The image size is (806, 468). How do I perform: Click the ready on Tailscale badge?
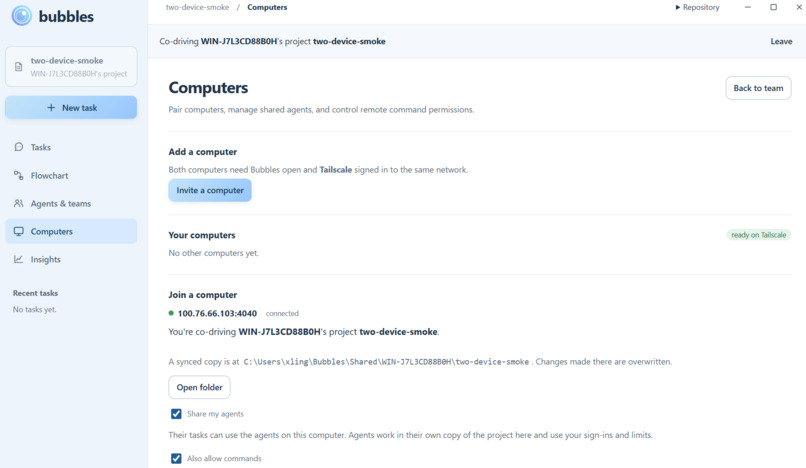pos(759,235)
